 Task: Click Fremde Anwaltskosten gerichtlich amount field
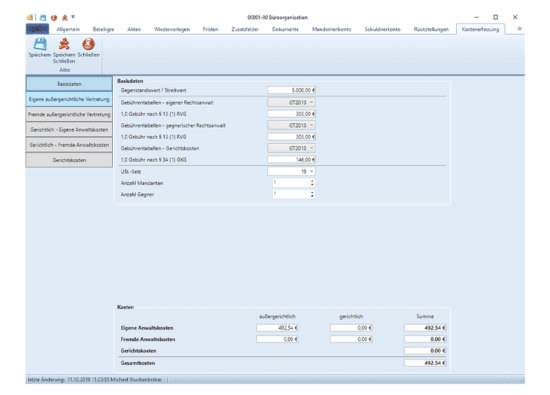tap(351, 339)
